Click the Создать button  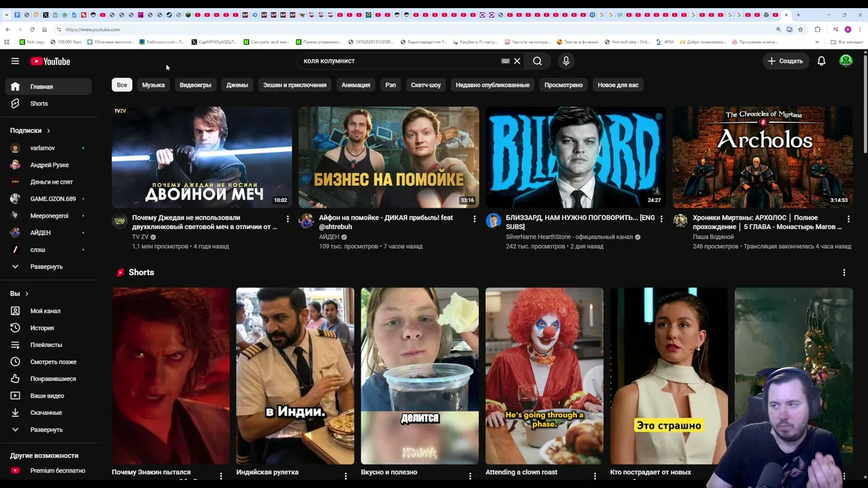tap(785, 61)
